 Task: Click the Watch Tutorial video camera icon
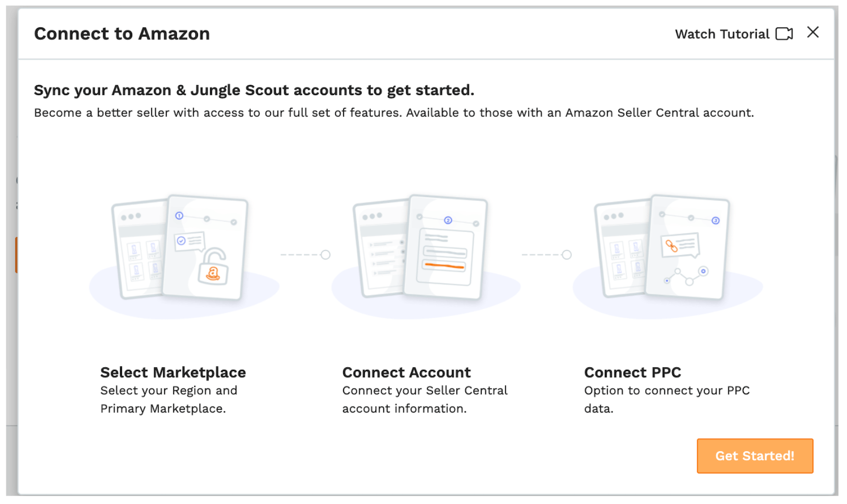[784, 34]
